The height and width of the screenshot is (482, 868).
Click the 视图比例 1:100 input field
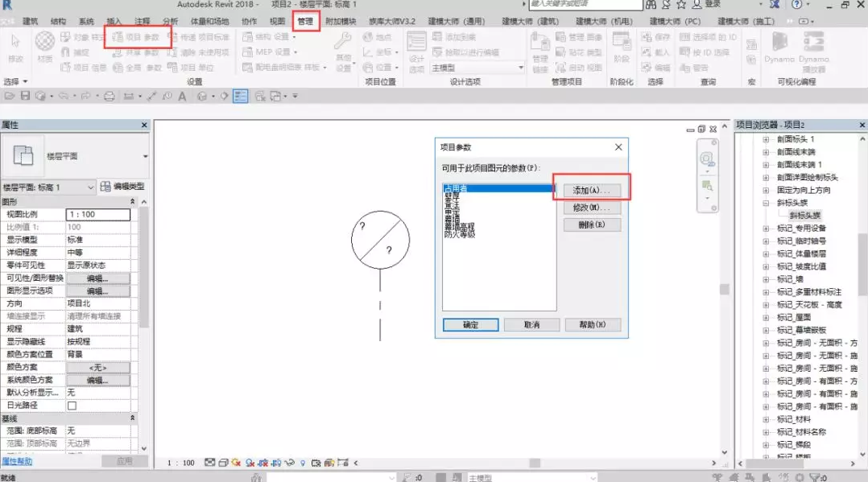97,215
